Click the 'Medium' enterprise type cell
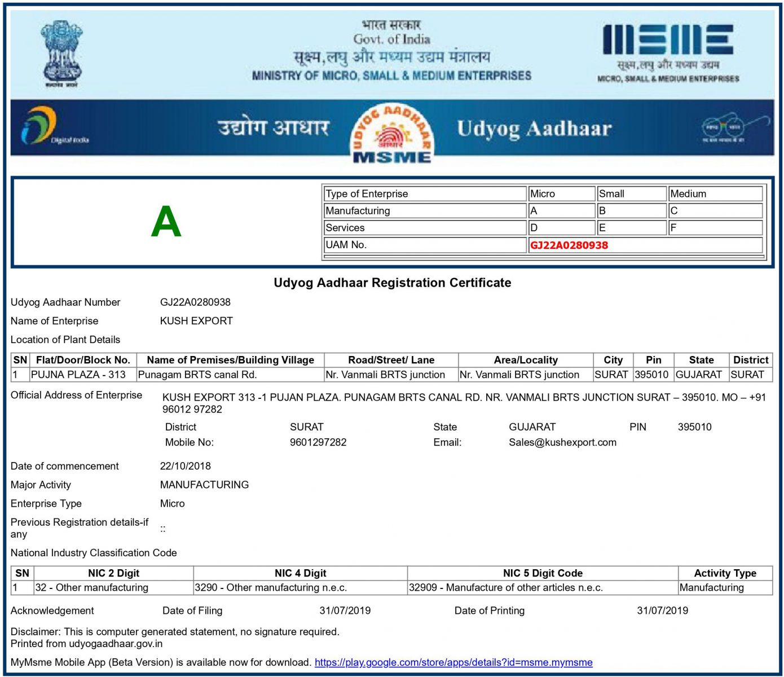This screenshot has height=677, width=784. pyautogui.click(x=688, y=194)
